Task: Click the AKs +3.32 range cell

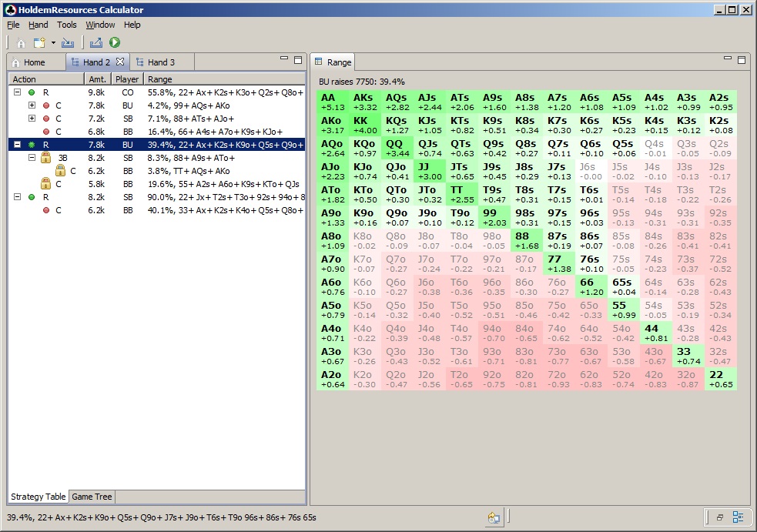Action: coord(365,102)
